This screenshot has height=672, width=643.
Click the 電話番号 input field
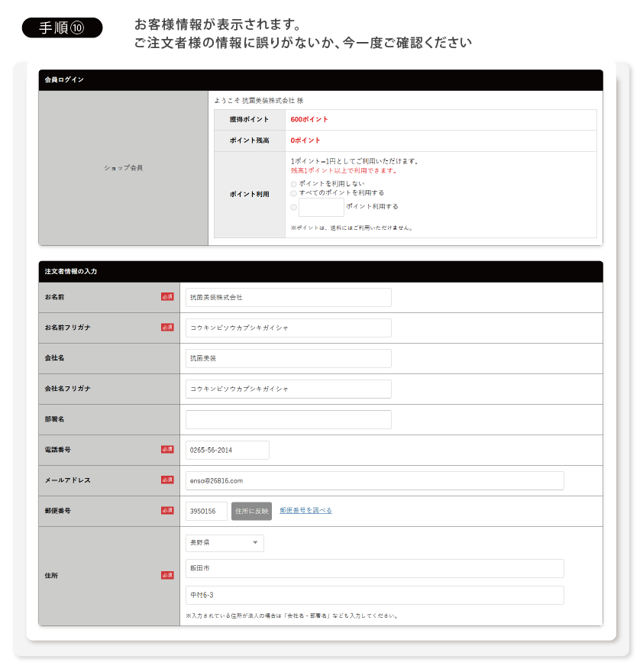point(227,450)
